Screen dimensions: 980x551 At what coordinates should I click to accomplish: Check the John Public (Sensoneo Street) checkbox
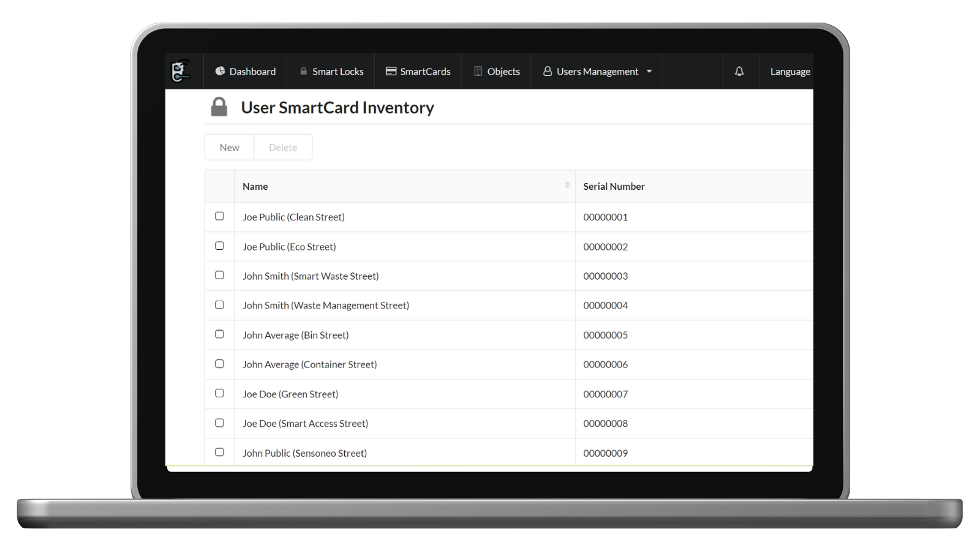point(219,452)
